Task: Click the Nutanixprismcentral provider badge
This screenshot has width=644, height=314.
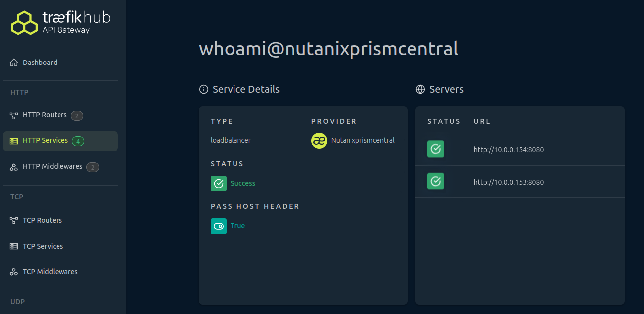Action: click(319, 140)
